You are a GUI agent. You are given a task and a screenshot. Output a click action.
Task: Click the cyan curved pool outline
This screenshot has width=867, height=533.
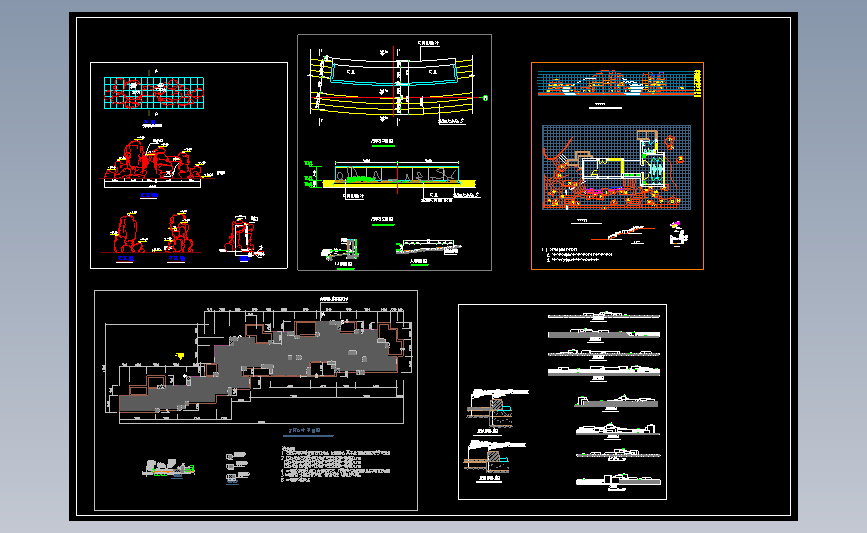(394, 72)
